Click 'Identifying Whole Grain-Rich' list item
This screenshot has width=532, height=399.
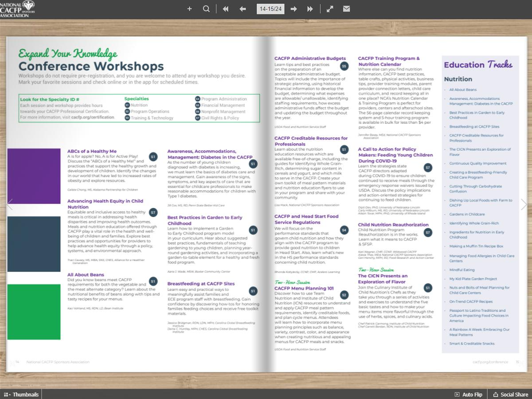(x=474, y=223)
